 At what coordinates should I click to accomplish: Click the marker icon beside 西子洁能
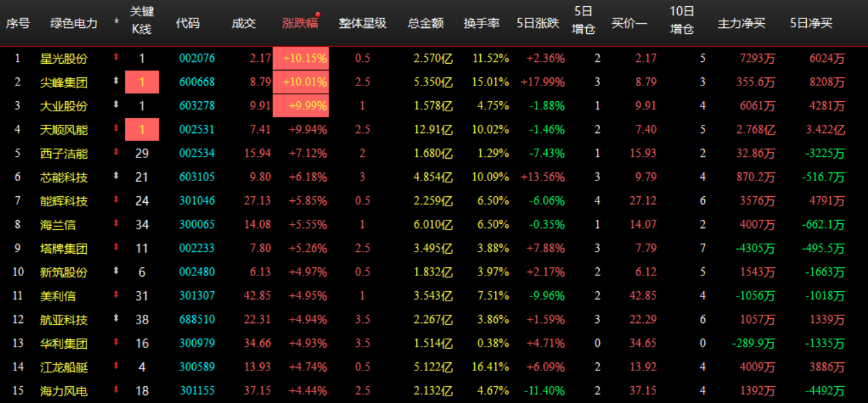[x=116, y=153]
